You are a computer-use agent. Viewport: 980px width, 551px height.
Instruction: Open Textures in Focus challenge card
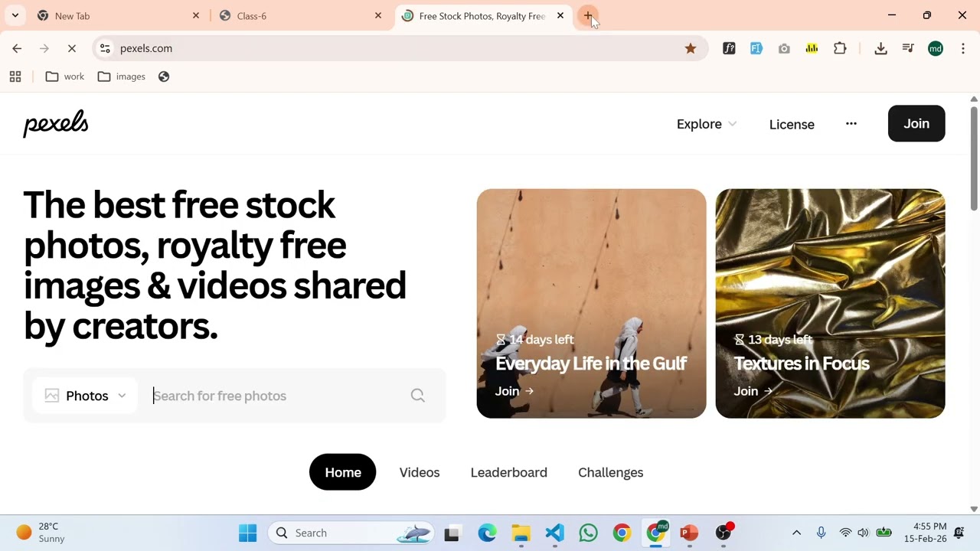pos(830,303)
